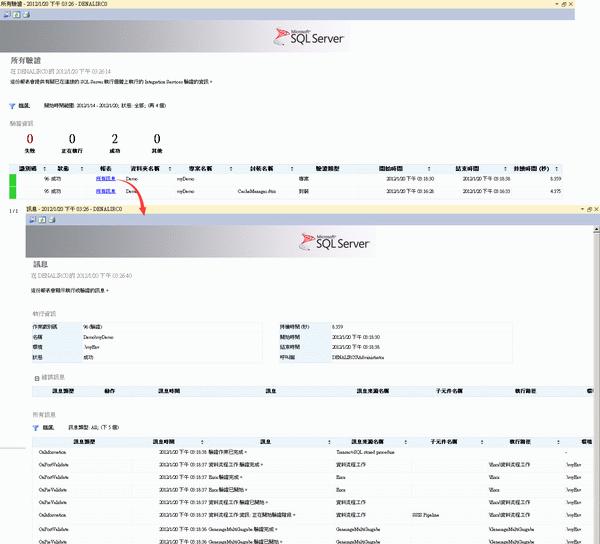This screenshot has height=544, width=600.
Task: Click the funnel filter icon above the 所有訊息 table
Action: [35, 428]
